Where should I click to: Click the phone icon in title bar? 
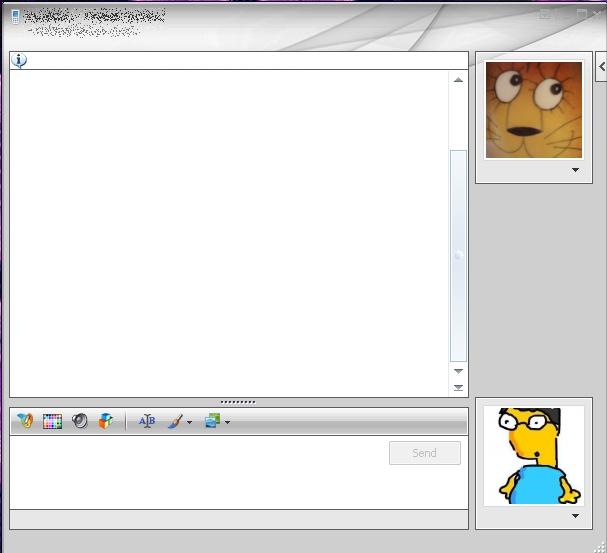(x=15, y=16)
